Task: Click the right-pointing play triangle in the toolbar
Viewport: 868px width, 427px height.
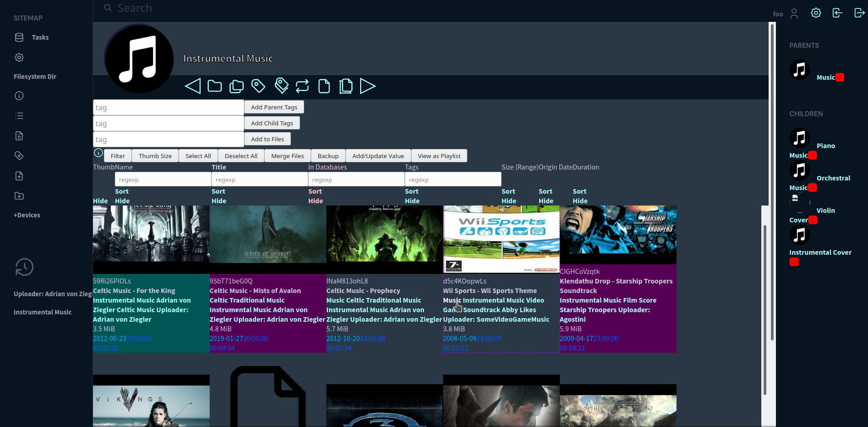Action: pyautogui.click(x=367, y=86)
